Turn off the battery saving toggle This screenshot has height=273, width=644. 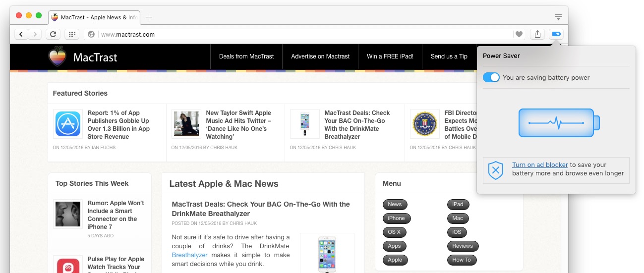tap(491, 78)
